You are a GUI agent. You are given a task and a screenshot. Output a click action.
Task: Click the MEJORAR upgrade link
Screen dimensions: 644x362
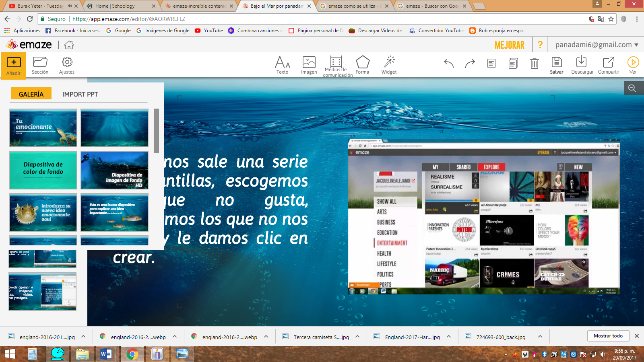coord(510,45)
